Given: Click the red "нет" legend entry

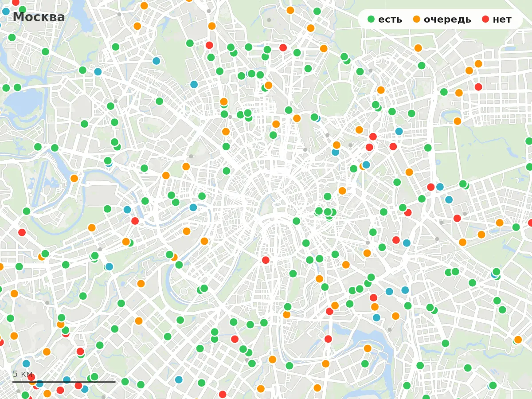Looking at the screenshot, I should [x=497, y=20].
